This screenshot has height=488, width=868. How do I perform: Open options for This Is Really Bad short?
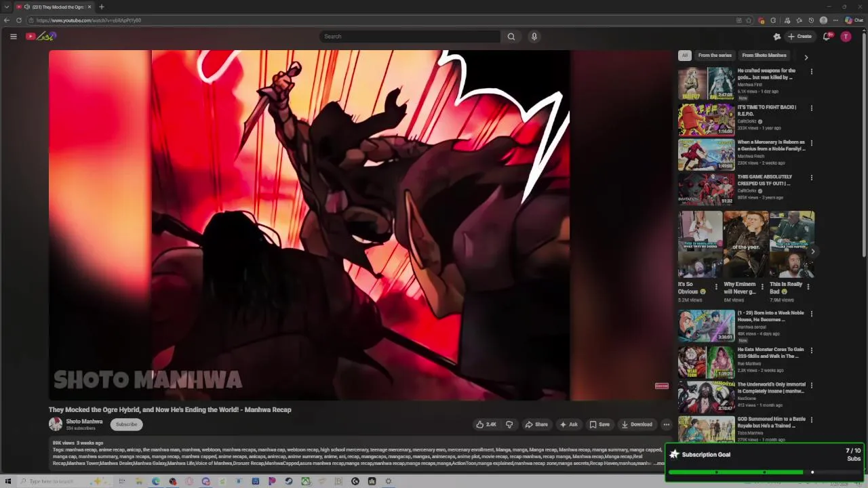[808, 287]
